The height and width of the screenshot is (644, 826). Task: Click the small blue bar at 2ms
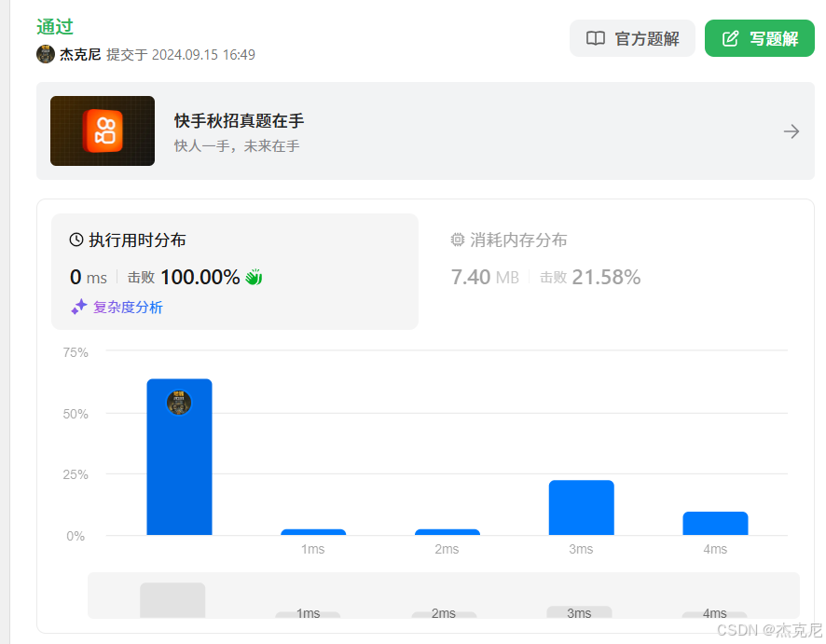pyautogui.click(x=447, y=532)
